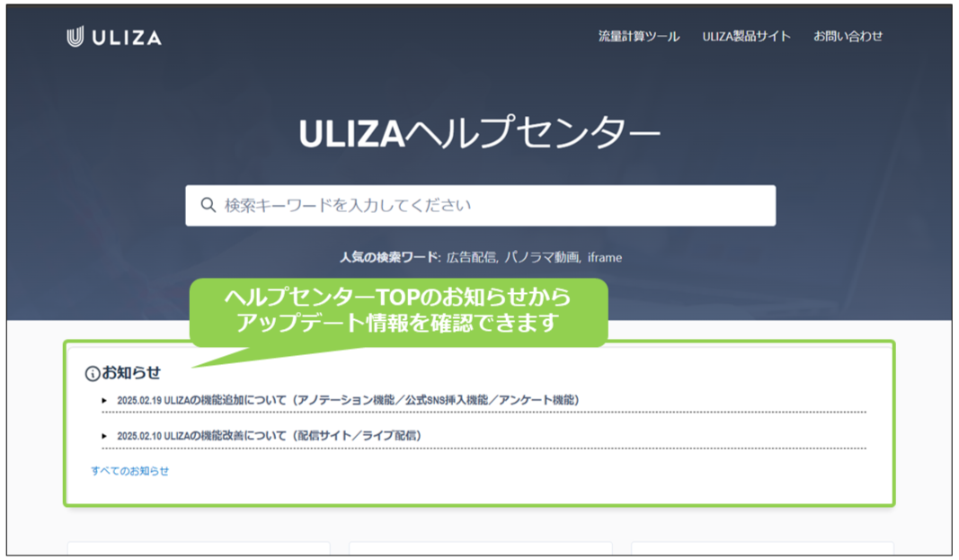
Task: Open the 流量計算ツール menu link
Action: coord(638,37)
